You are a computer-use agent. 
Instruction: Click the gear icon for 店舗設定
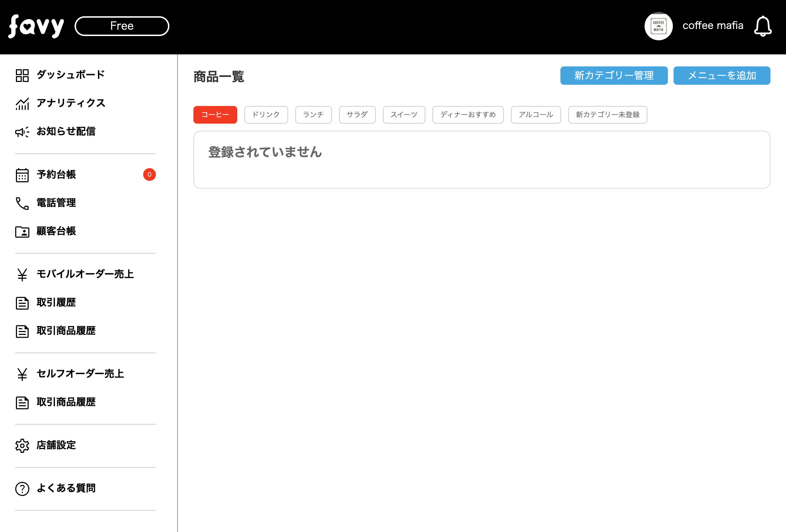pos(22,445)
